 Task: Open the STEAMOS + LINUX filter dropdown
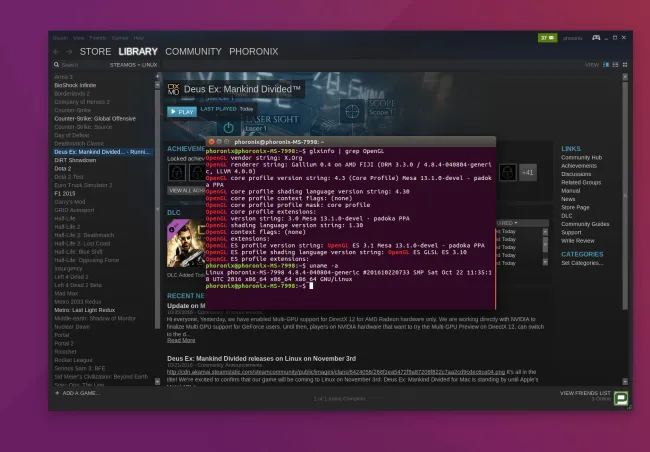tap(133, 65)
